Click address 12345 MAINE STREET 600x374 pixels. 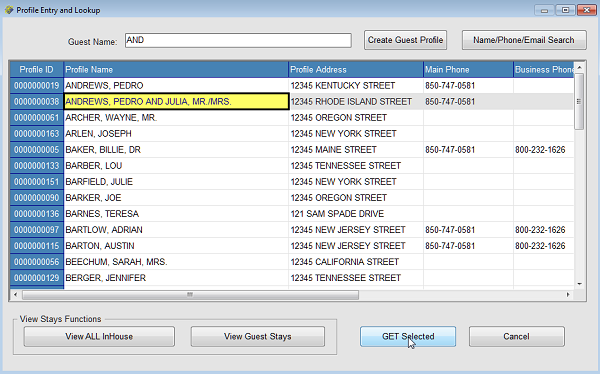pyautogui.click(x=356, y=150)
